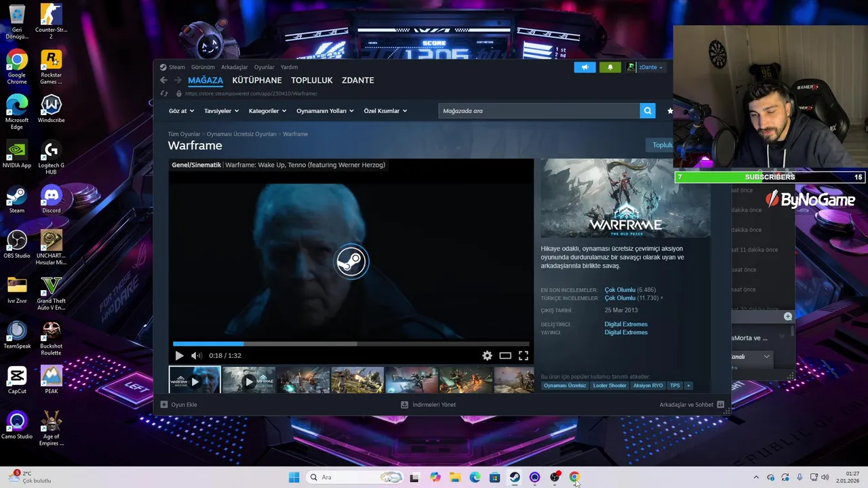This screenshot has height=488, width=868.
Task: Open the Windscribe desktop icon
Action: 51,109
